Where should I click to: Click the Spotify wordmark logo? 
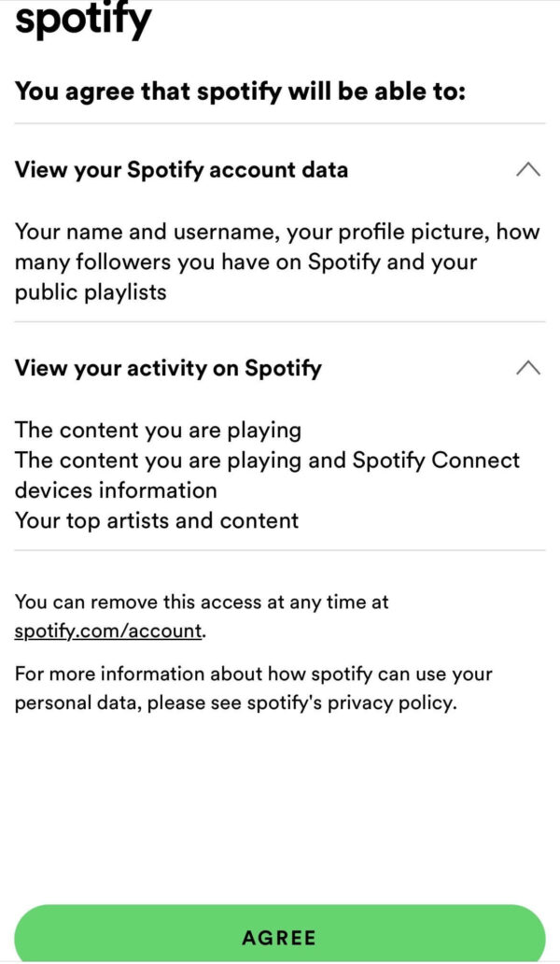point(82,19)
